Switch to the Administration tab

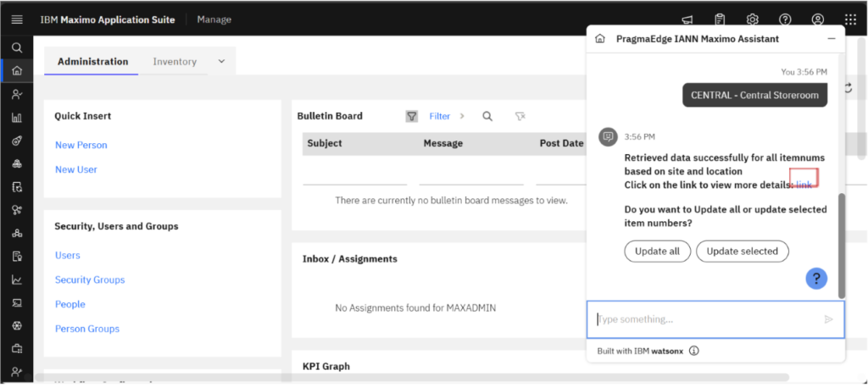pyautogui.click(x=93, y=61)
